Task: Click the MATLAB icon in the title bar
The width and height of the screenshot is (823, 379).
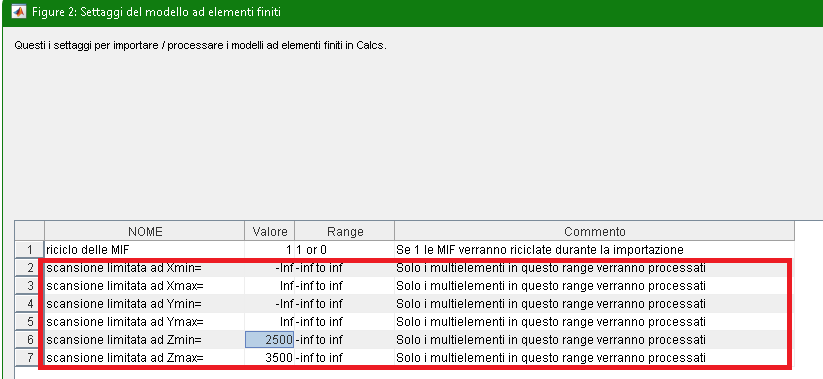Action: [18, 12]
